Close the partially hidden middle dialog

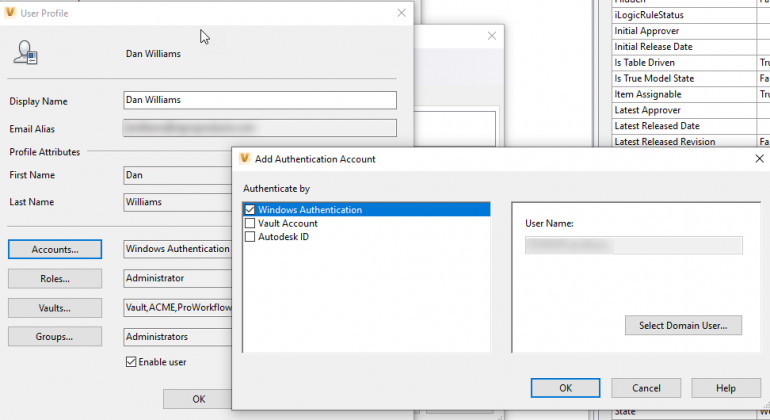(x=492, y=36)
